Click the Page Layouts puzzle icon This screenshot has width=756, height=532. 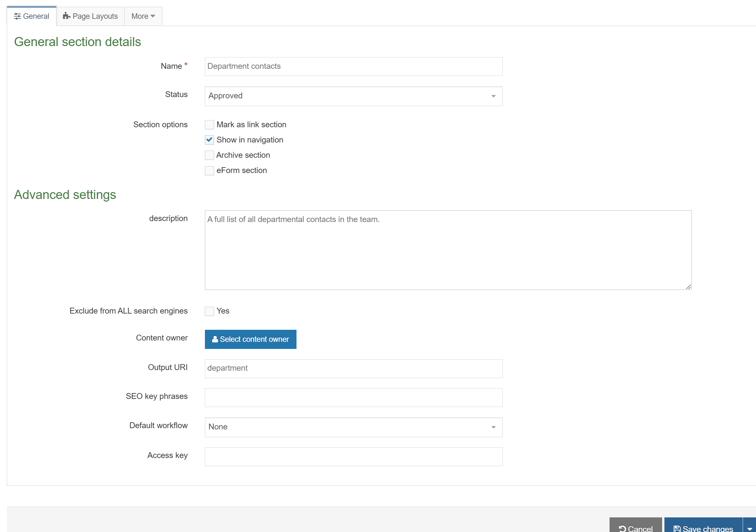(67, 16)
